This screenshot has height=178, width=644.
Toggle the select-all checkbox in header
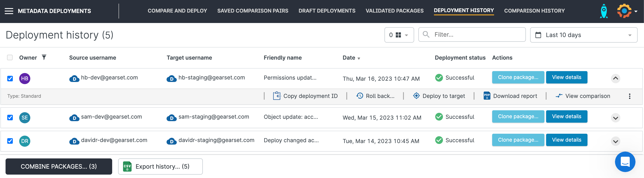[x=10, y=58]
